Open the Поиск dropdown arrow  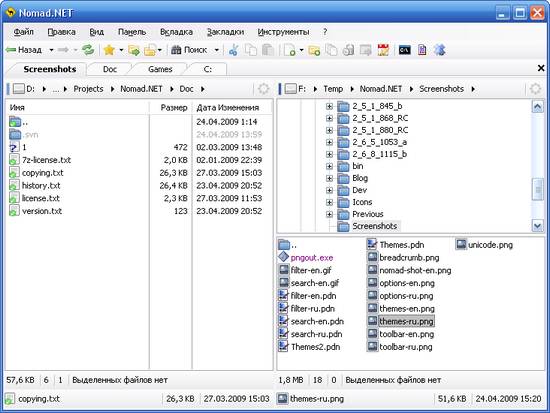tap(217, 50)
